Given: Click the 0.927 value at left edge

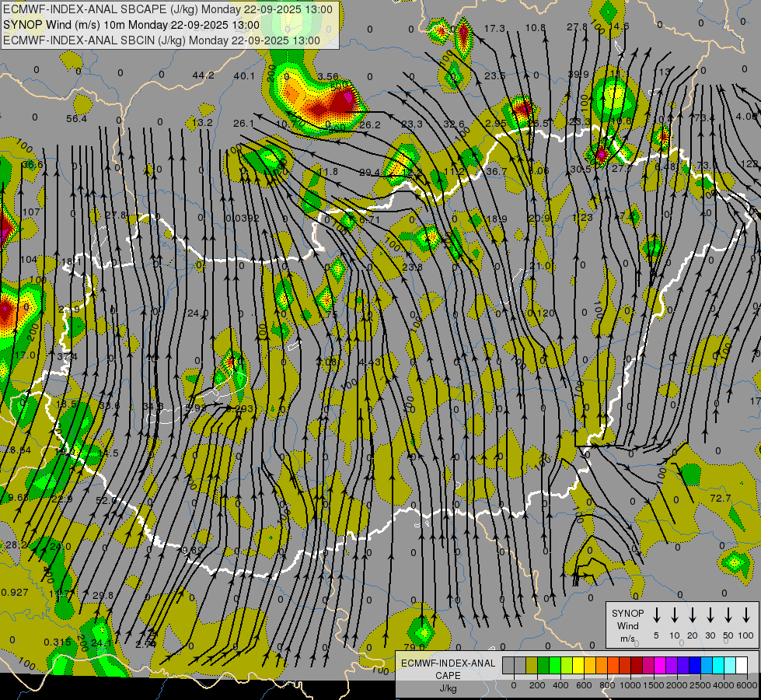Looking at the screenshot, I should pyautogui.click(x=15, y=592).
